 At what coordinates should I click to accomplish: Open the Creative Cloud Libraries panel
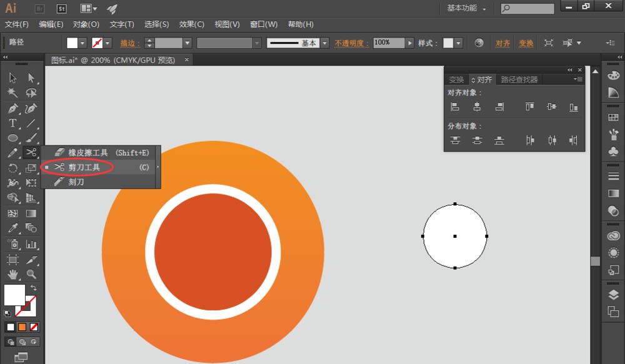tap(614, 236)
